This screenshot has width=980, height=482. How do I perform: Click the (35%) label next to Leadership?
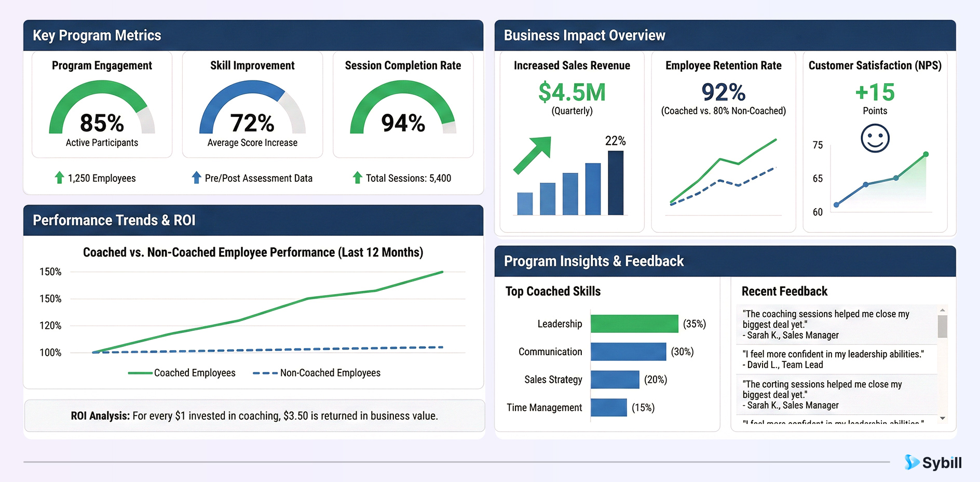click(x=695, y=324)
